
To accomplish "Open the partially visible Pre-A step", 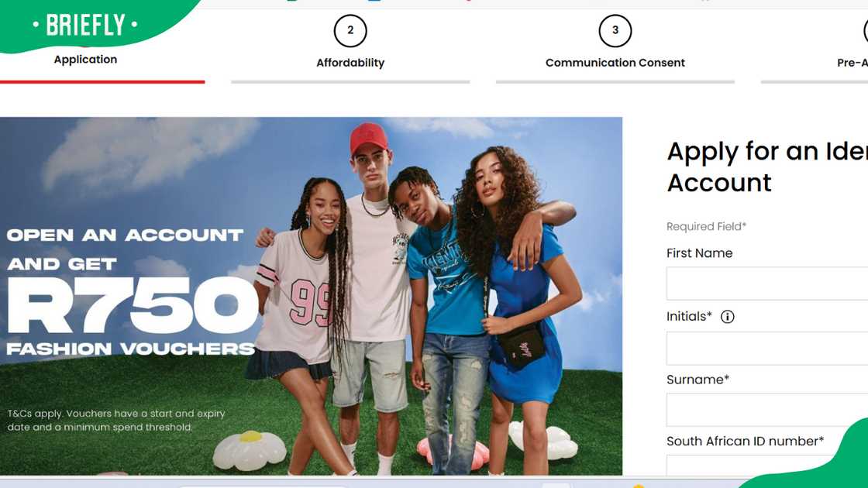I will coord(852,63).
